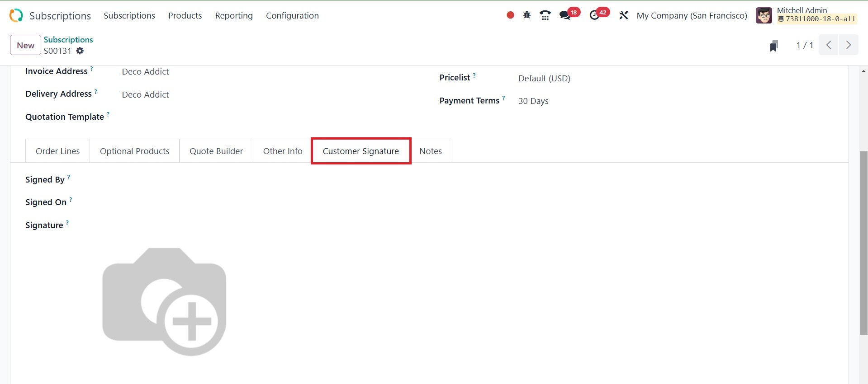Viewport: 868px width, 384px height.
Task: Click the gear icon next to S00131
Action: coord(80,51)
